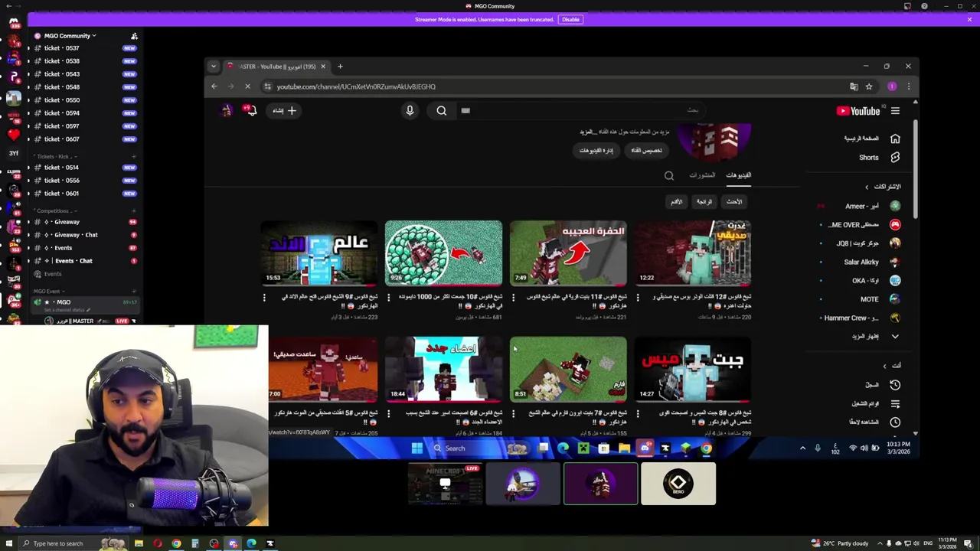Expand the You section chevron
The width and height of the screenshot is (980, 551).
pos(884,366)
